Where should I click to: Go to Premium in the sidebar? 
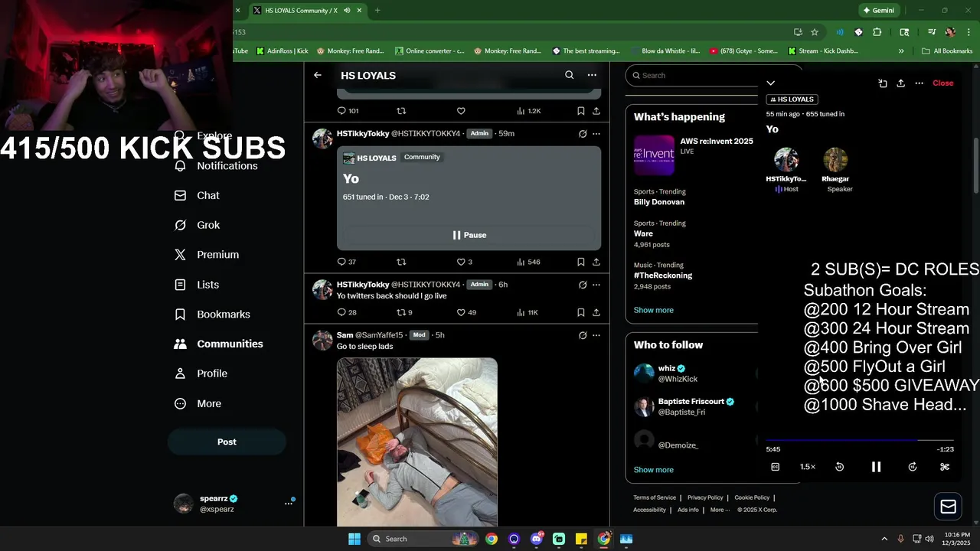click(x=207, y=255)
